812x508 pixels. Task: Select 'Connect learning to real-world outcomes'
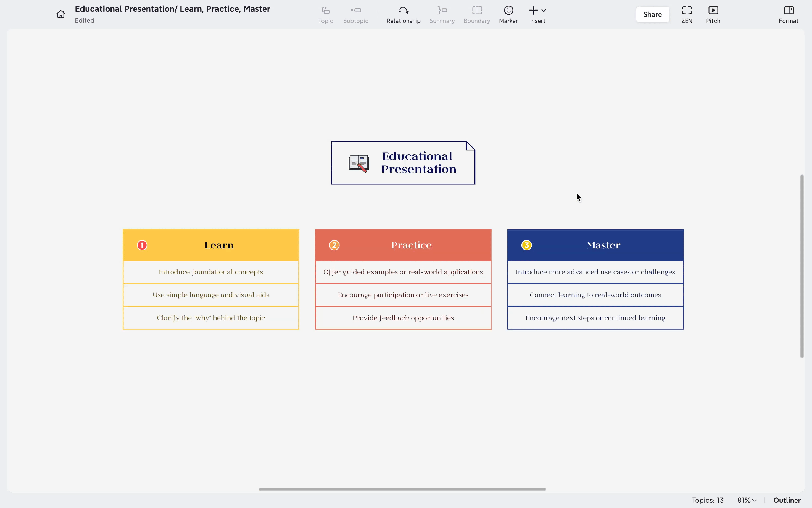tap(595, 295)
